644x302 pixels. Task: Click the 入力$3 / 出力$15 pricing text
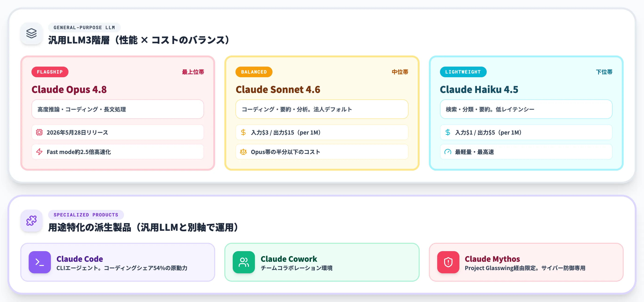click(285, 132)
